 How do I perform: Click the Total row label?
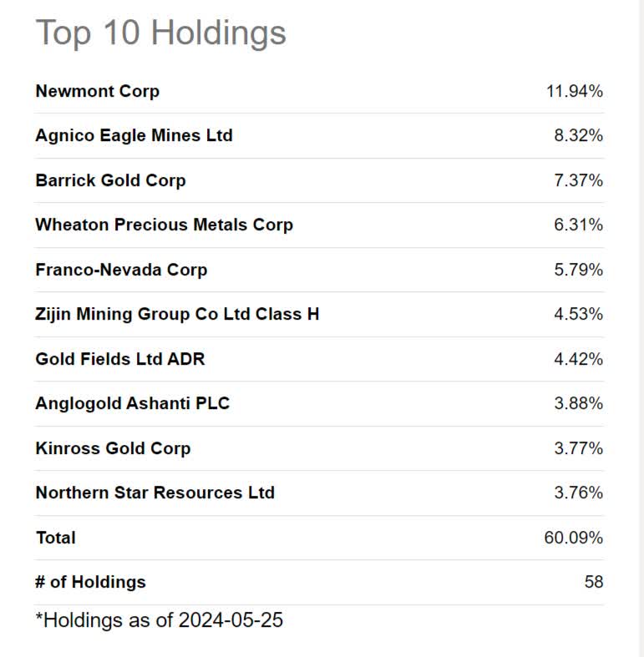point(56,538)
